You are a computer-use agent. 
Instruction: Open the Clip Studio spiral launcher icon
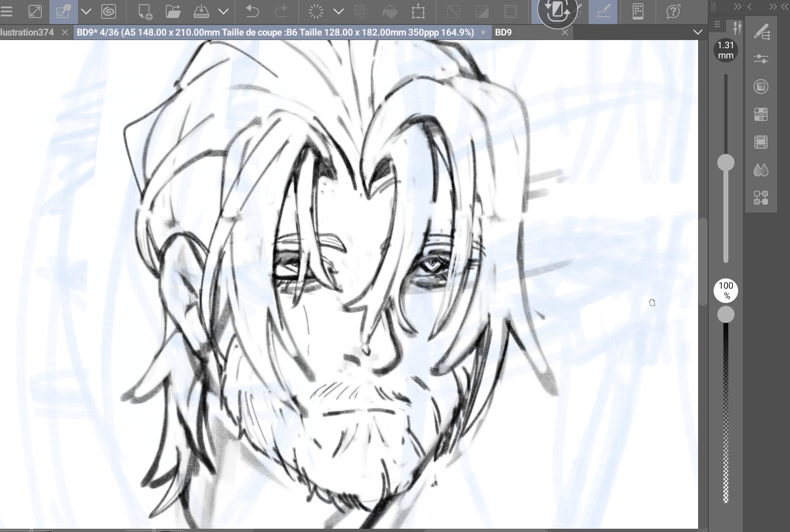point(108,11)
